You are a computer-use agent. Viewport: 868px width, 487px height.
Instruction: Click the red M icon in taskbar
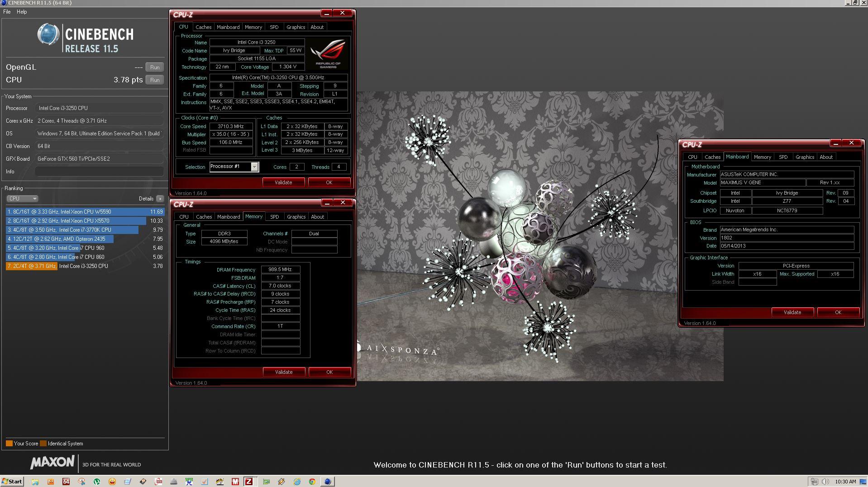tap(235, 482)
